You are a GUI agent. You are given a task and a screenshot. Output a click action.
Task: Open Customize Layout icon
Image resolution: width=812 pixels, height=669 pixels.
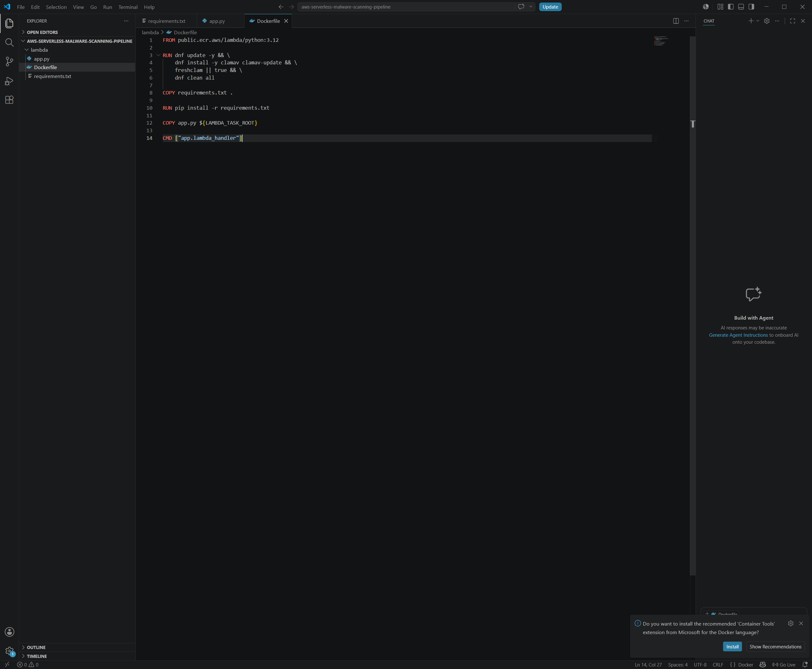(x=720, y=7)
